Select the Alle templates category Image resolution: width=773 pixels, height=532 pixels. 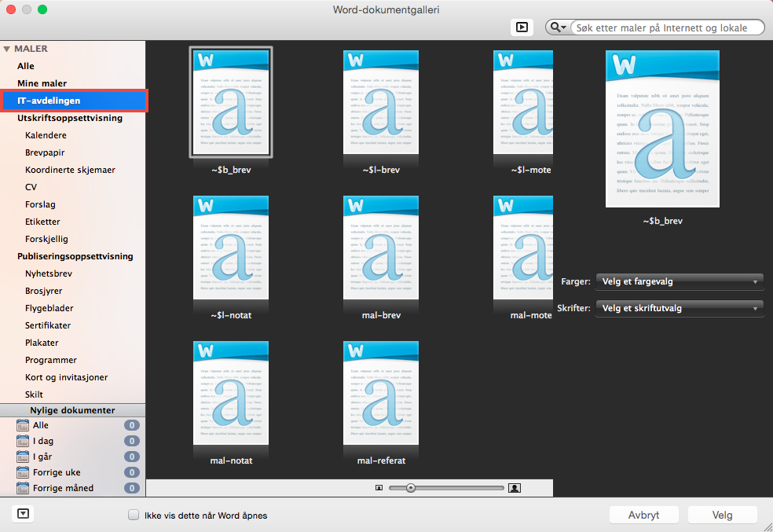click(26, 66)
